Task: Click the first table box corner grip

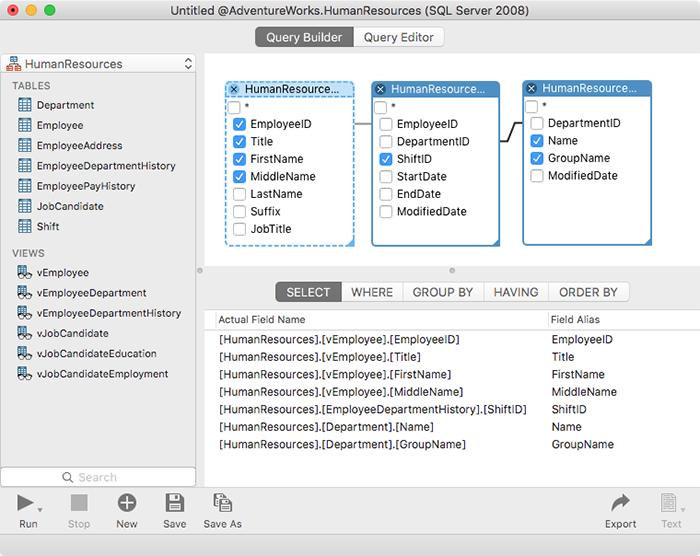Action: (350, 242)
